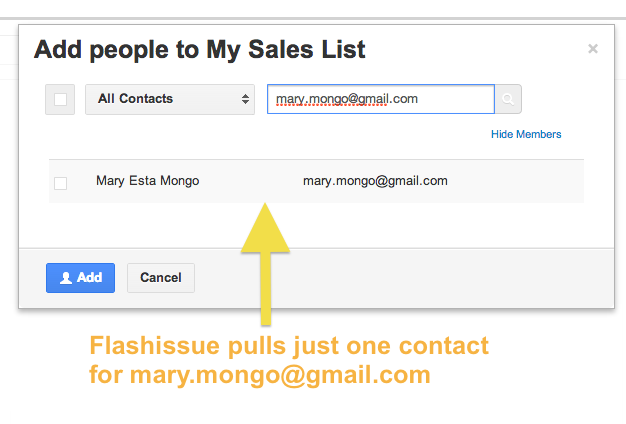Screen dimensions: 626x424
Task: Focus the contact search text field
Action: coord(380,99)
